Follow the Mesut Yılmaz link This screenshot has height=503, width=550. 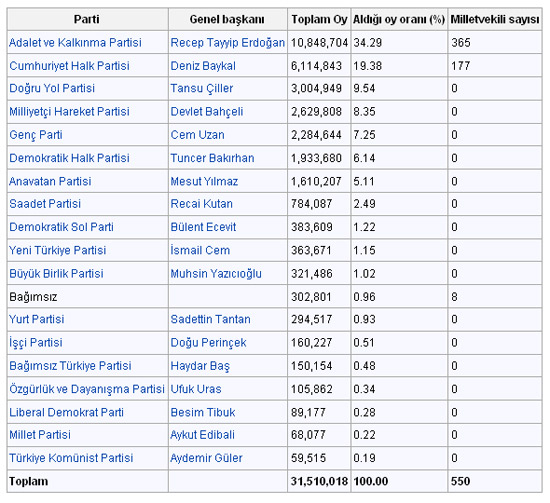coord(204,181)
